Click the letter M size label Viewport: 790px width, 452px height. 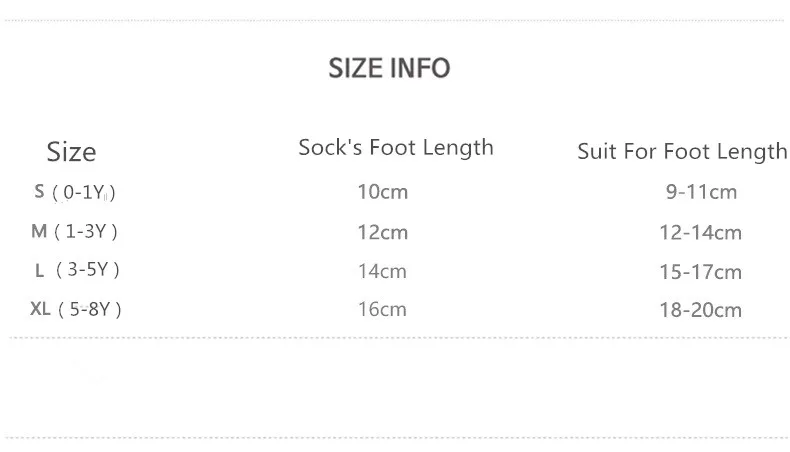[x=39, y=231]
